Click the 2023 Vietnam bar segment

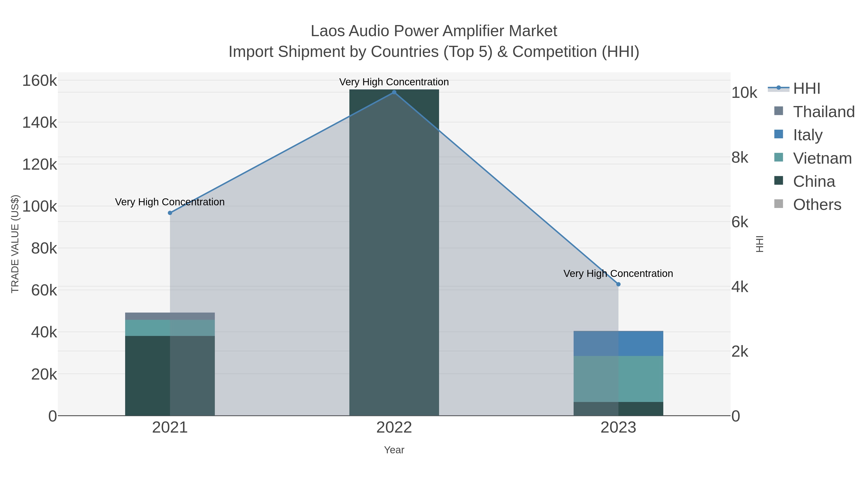click(618, 379)
